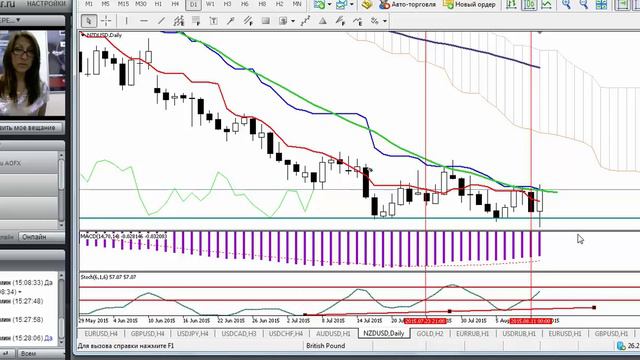Image resolution: width=640 pixels, height=360 pixels.
Task: Select the parallel lines pitchfork tool
Action: [248, 21]
